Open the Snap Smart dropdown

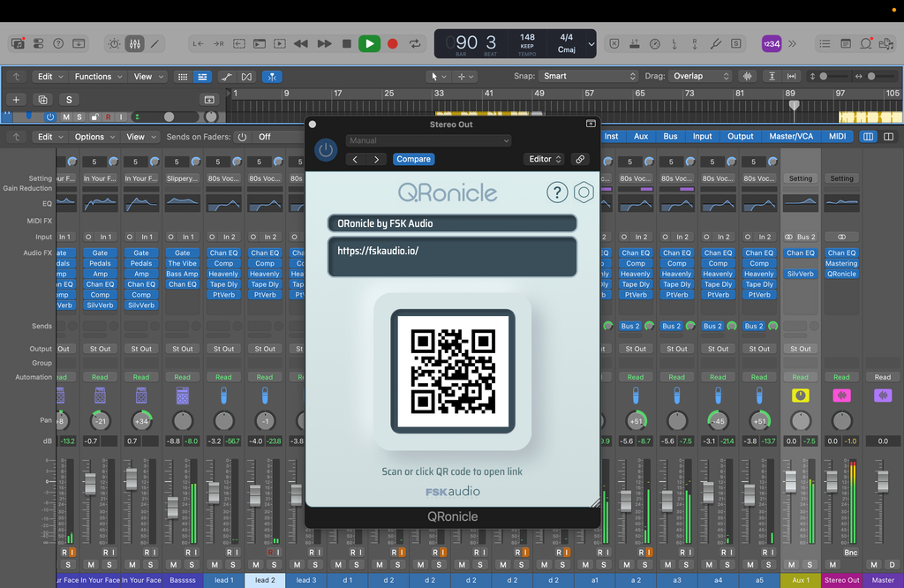coord(588,76)
